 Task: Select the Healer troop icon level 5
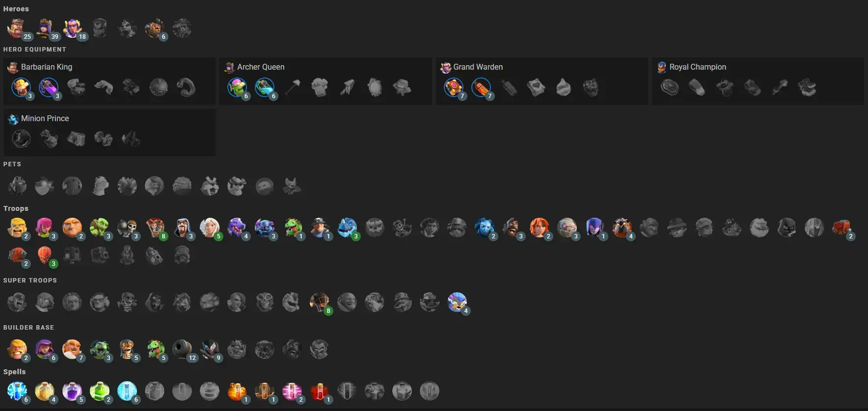coord(210,228)
